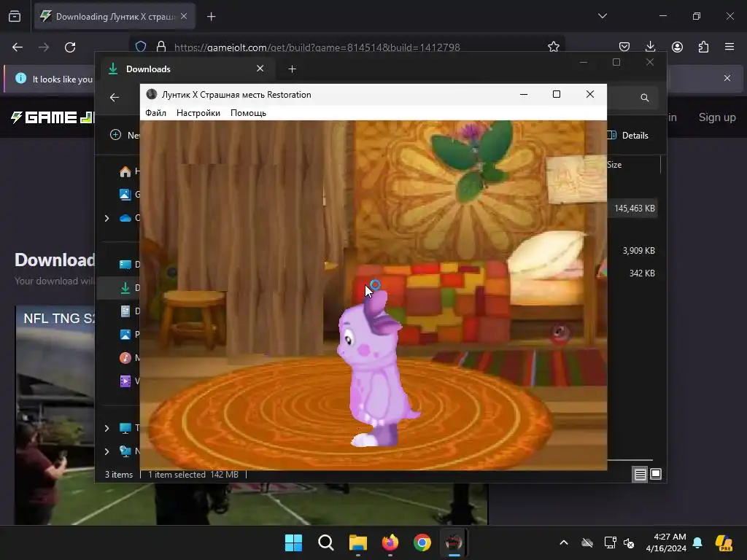Image resolution: width=747 pixels, height=560 pixels.
Task: Sort by the Size column header
Action: click(614, 165)
